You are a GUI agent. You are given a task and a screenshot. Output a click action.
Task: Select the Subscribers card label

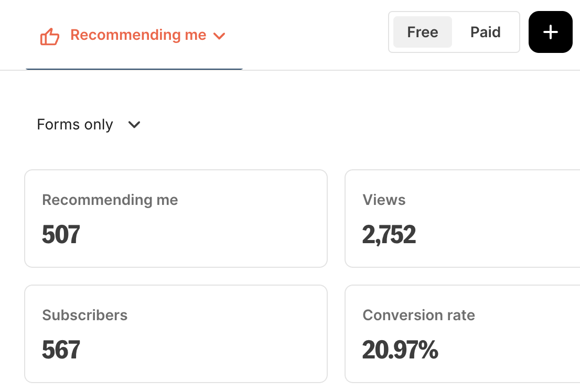(85, 315)
